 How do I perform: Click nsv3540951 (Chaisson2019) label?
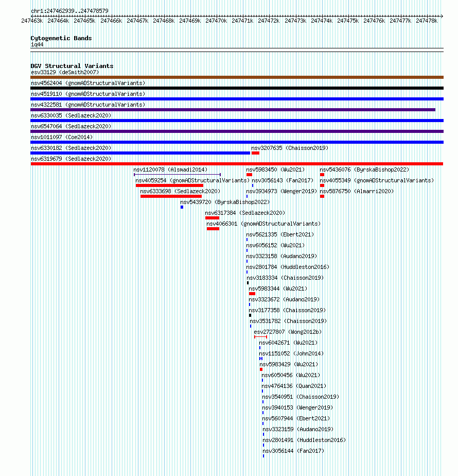click(301, 397)
